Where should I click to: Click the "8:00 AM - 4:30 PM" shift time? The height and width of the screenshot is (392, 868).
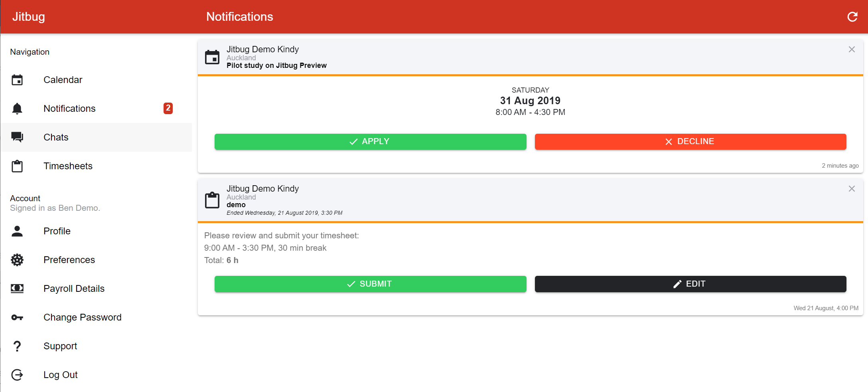[x=530, y=112]
